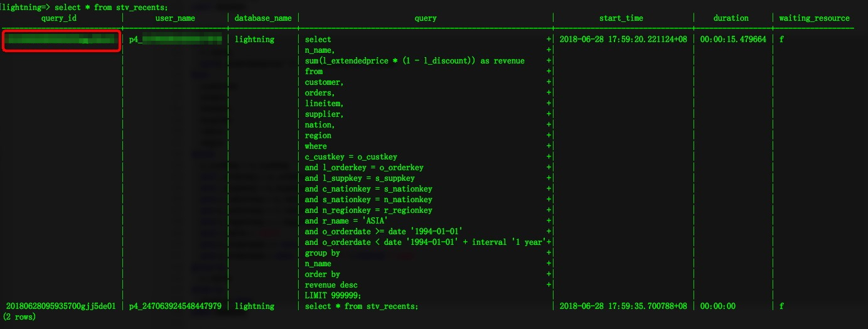Click the 00:00:15.479664 duration value

[x=732, y=40]
